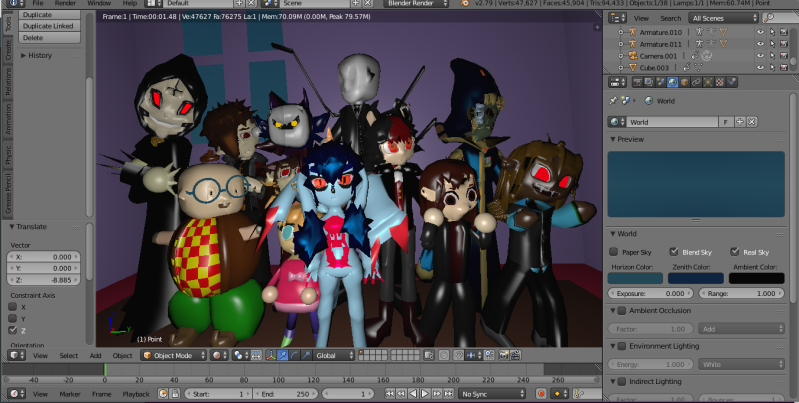Click the Duplicate Linked button
This screenshot has width=799, height=403.
(49, 26)
